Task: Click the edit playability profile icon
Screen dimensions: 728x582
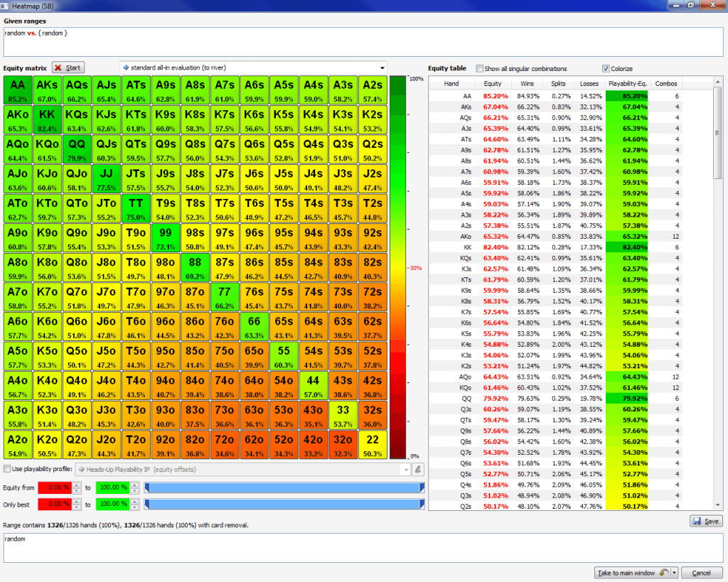Action: (419, 469)
